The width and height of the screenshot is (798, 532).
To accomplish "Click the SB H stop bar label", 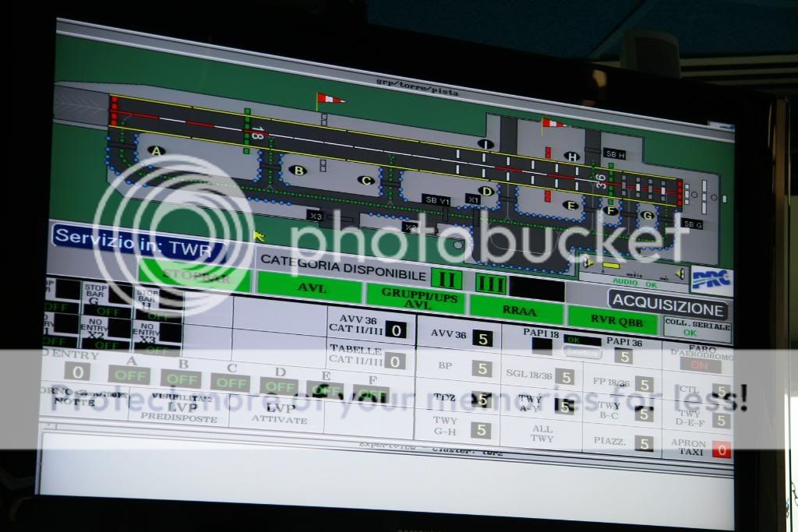I will (x=615, y=155).
